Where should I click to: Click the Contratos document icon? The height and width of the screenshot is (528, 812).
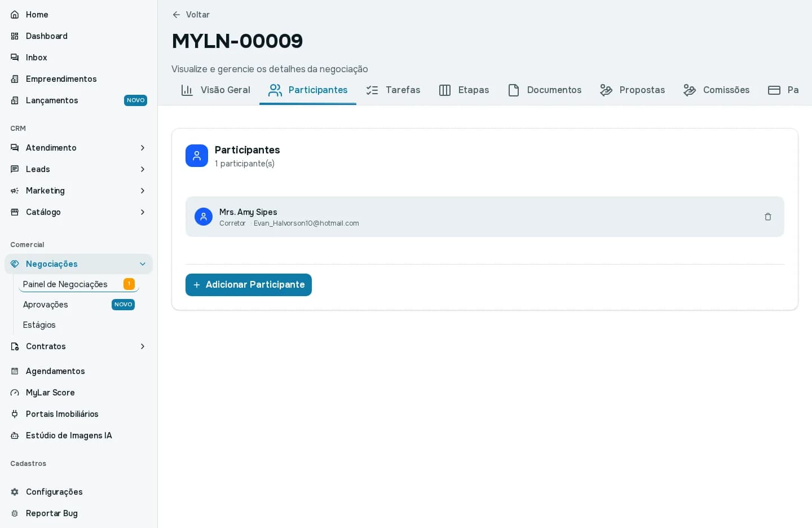(15, 346)
